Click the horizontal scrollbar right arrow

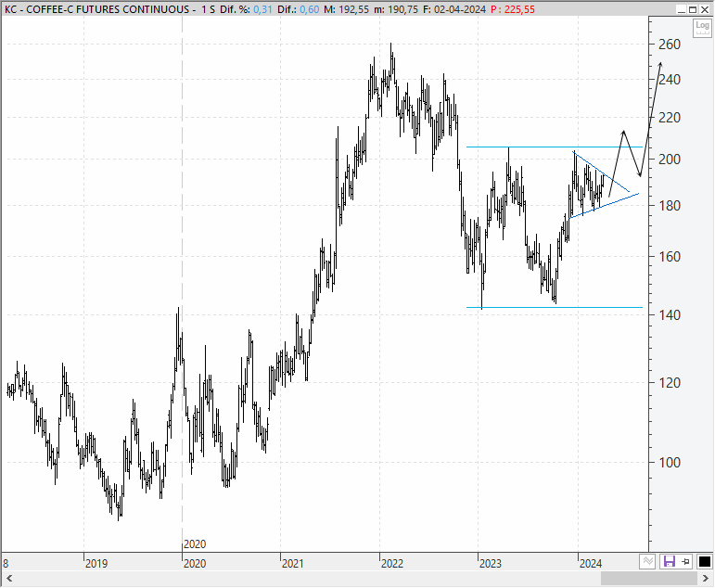pyautogui.click(x=705, y=579)
